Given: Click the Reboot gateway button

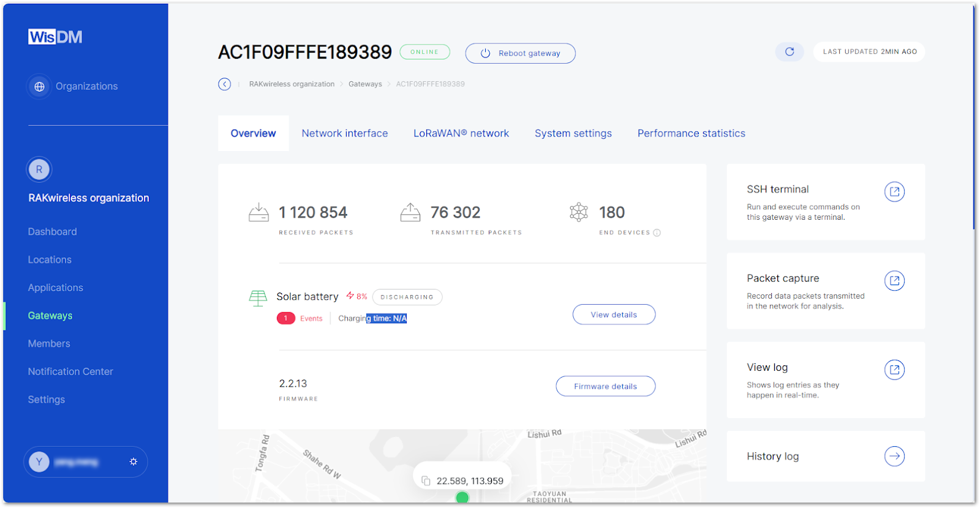Looking at the screenshot, I should [x=521, y=53].
